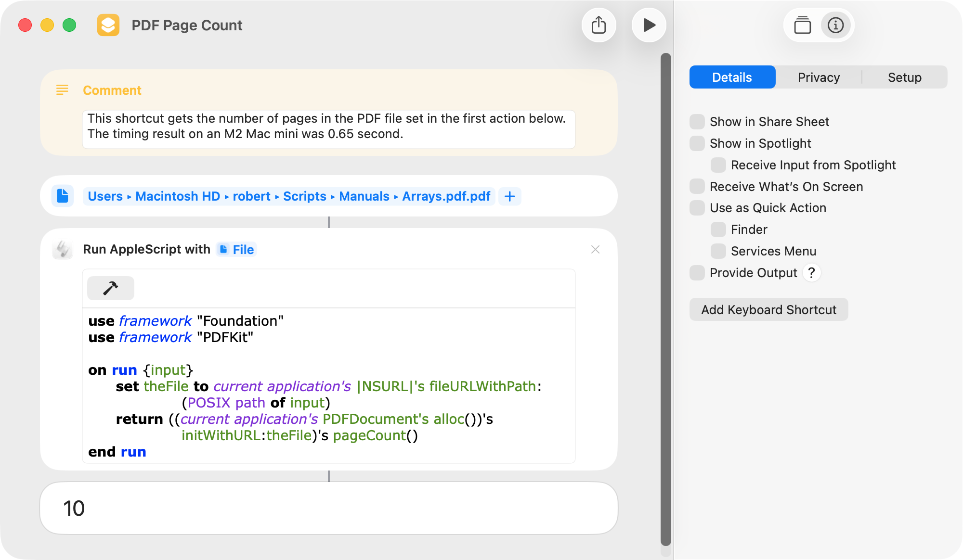
Task: Add another file with plus button
Action: pyautogui.click(x=509, y=196)
